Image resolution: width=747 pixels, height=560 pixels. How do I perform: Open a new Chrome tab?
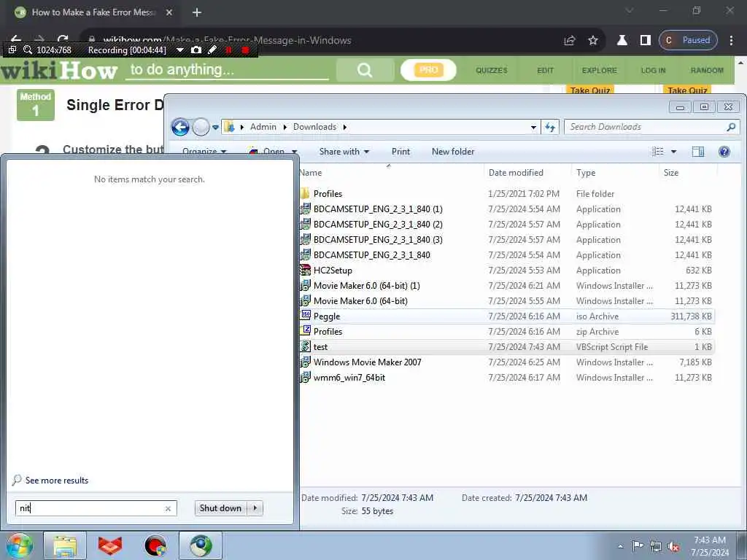197,12
